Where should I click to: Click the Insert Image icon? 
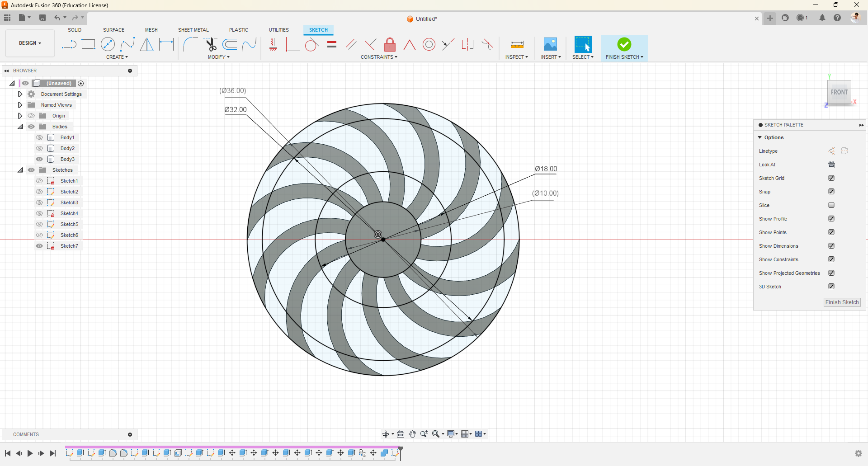point(550,44)
